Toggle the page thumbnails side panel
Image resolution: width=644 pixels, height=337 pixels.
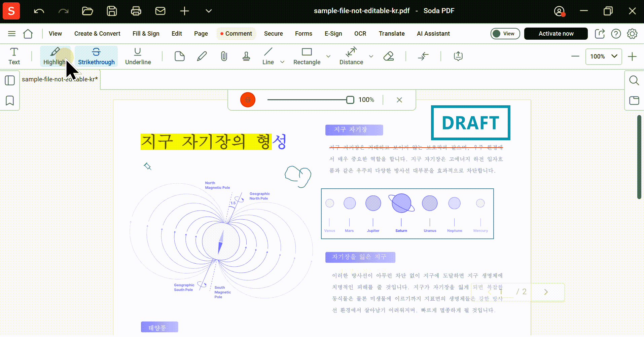10,81
